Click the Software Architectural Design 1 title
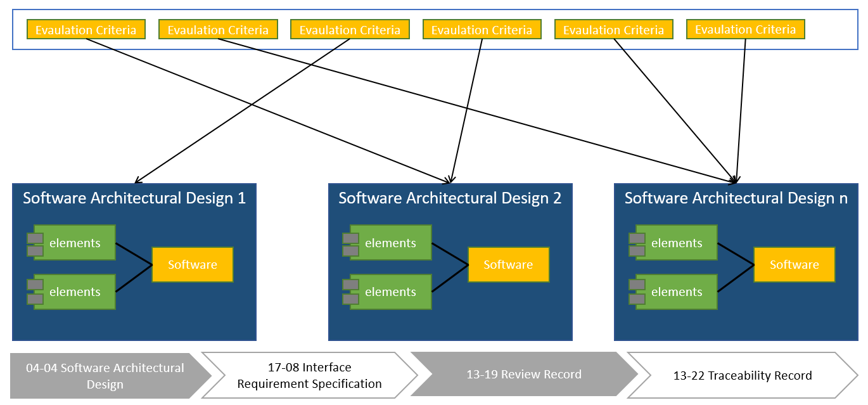 pos(134,198)
